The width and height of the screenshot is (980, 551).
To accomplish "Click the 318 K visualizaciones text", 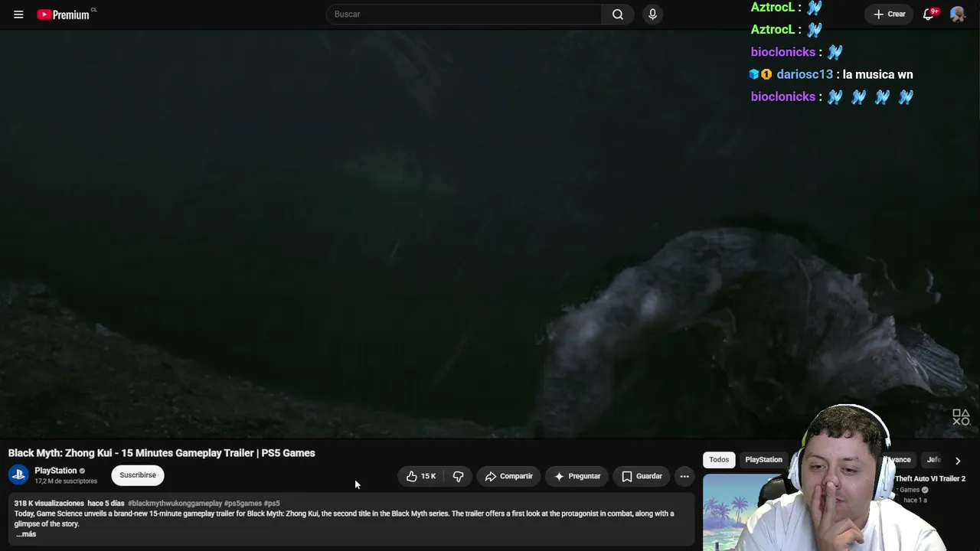I will pos(49,504).
